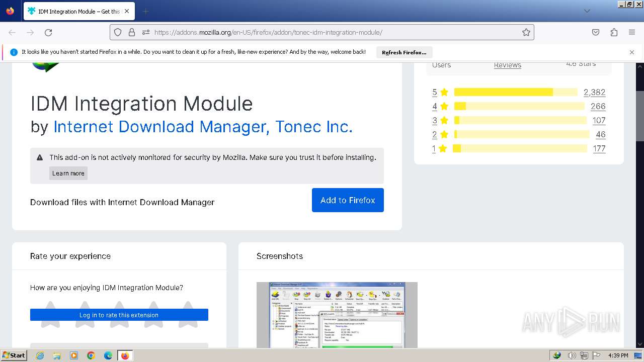Open the tracking protection shield icon

[118, 32]
